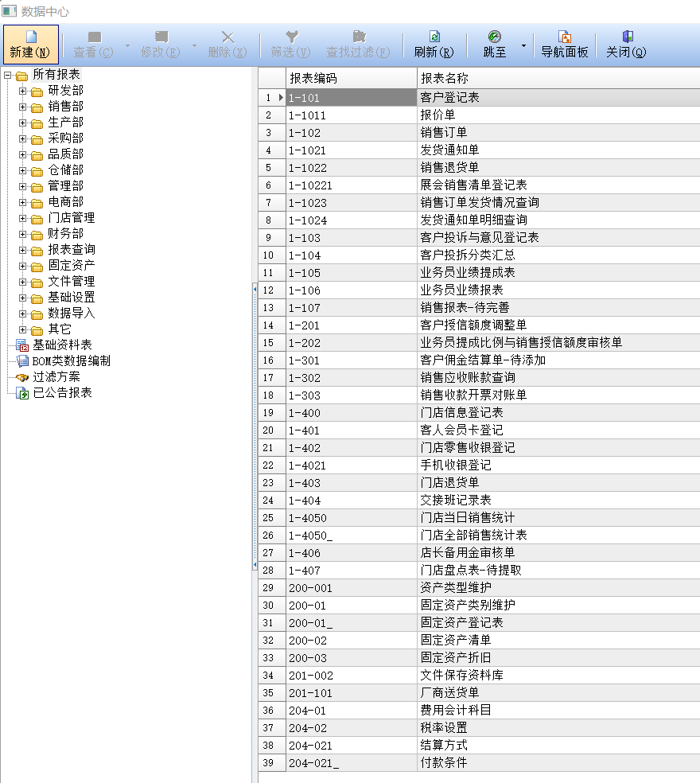Expand the 其它 folder
Image resolution: width=700 pixels, height=783 pixels.
[x=22, y=329]
